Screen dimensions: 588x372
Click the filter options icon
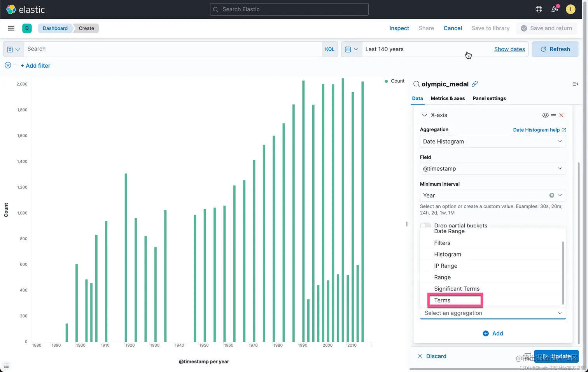(8, 65)
